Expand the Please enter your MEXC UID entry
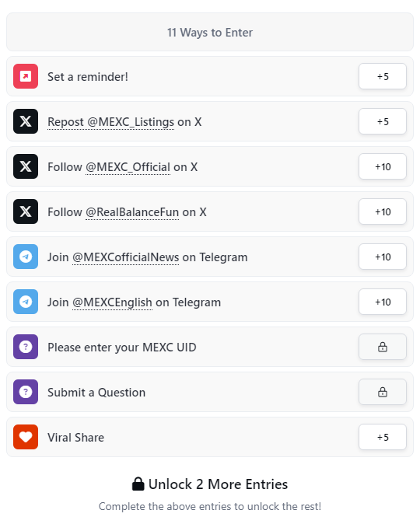420x531 pixels. pyautogui.click(x=210, y=347)
